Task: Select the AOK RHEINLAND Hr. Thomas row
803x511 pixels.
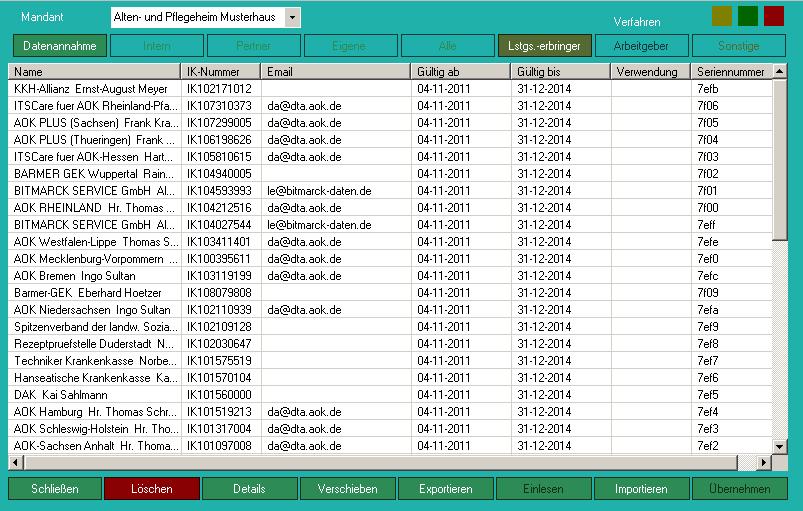Action: coord(390,208)
